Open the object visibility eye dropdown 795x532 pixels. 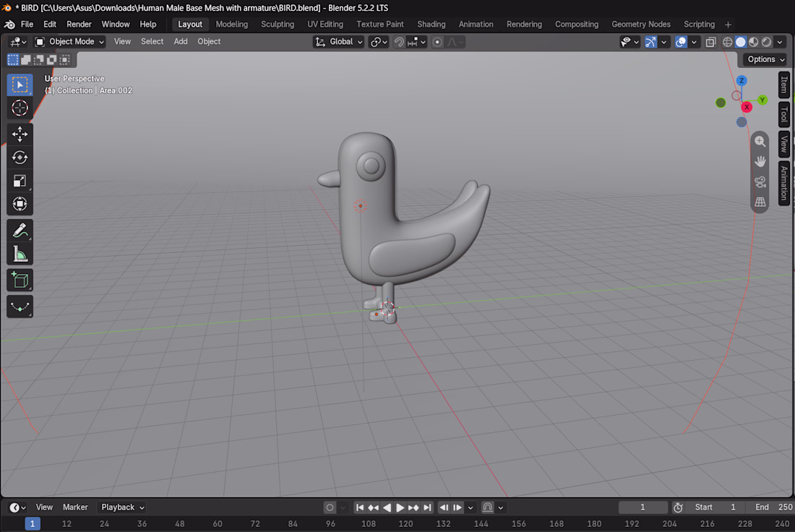[629, 42]
